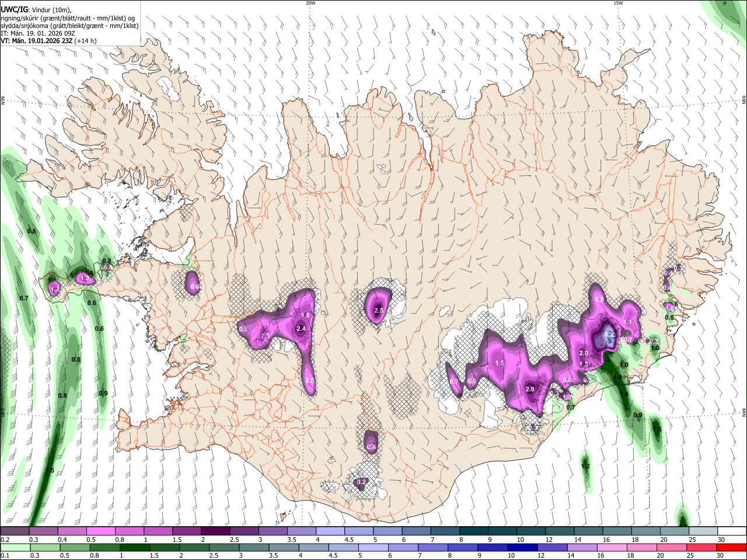Pick the darkest green rain swatch starting at 1
Image resolution: width=747 pixels, height=560 pixels.
pyautogui.click(x=134, y=547)
